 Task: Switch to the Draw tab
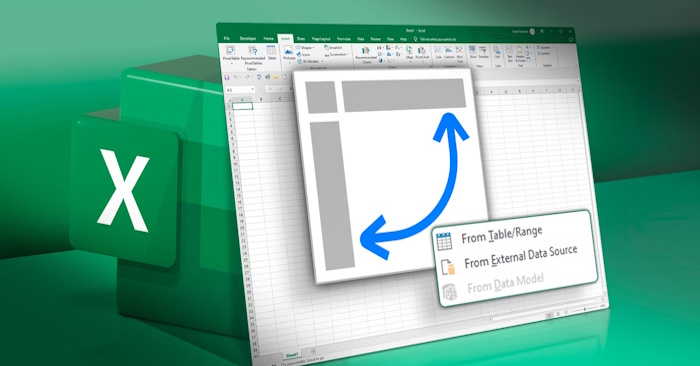[x=301, y=39]
